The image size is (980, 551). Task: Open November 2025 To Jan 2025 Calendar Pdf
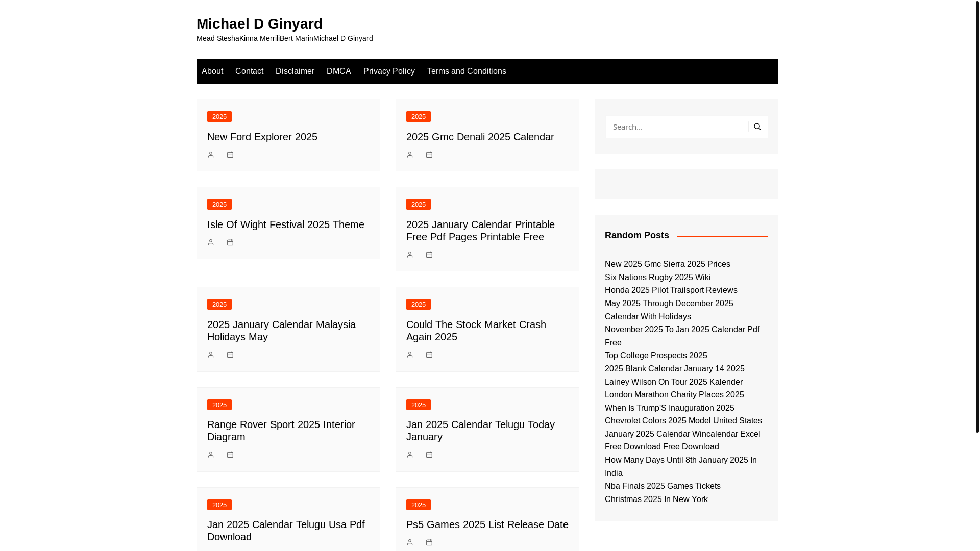(x=682, y=336)
